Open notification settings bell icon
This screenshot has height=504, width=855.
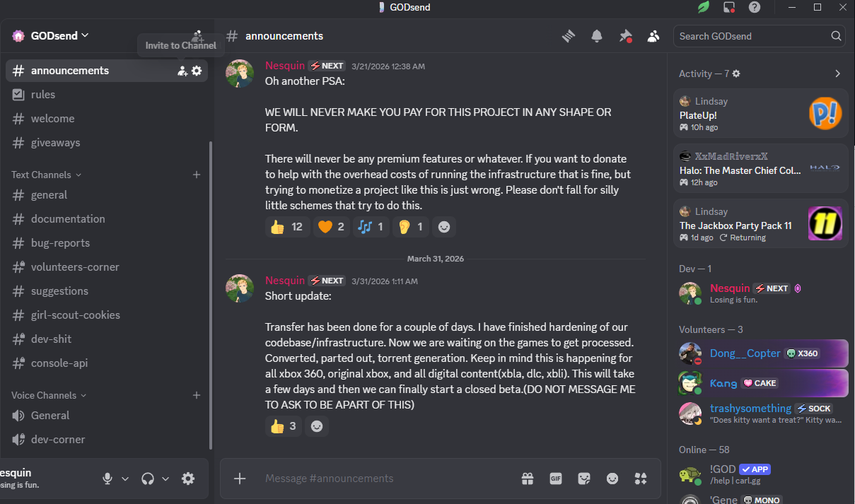(x=597, y=36)
